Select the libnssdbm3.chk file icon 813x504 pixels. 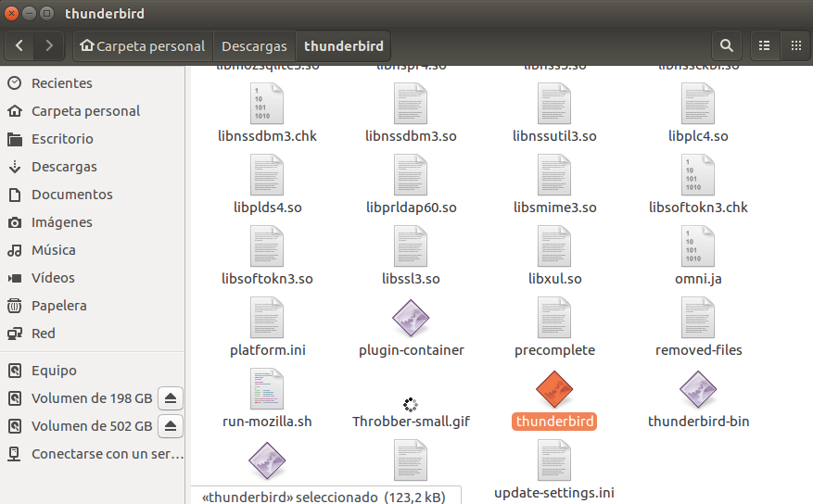(267, 104)
